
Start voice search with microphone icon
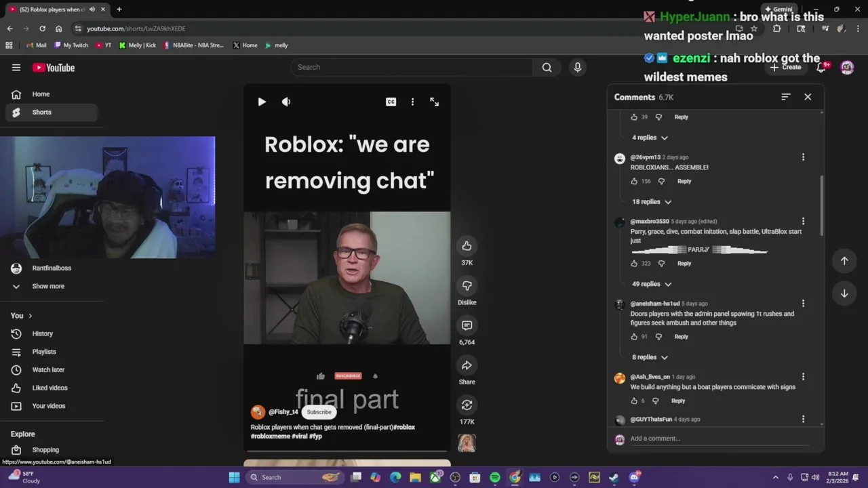click(578, 67)
